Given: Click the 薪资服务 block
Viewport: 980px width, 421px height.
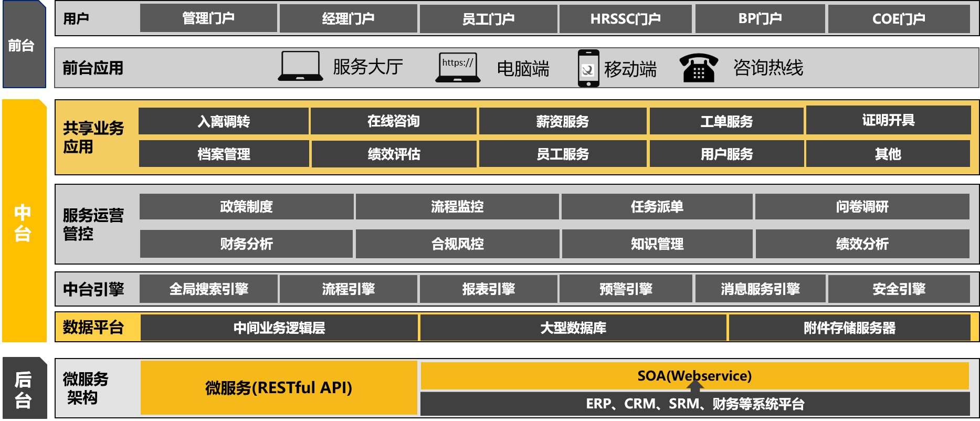Looking at the screenshot, I should click(562, 121).
